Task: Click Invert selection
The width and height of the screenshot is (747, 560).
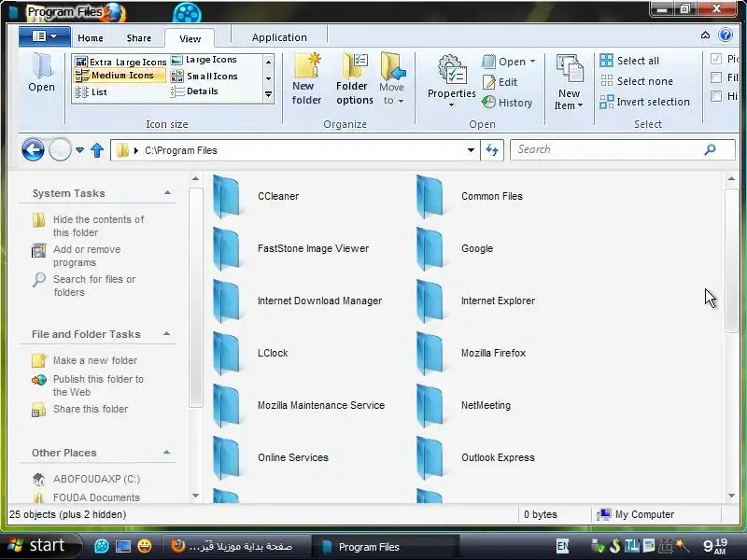Action: coord(644,102)
